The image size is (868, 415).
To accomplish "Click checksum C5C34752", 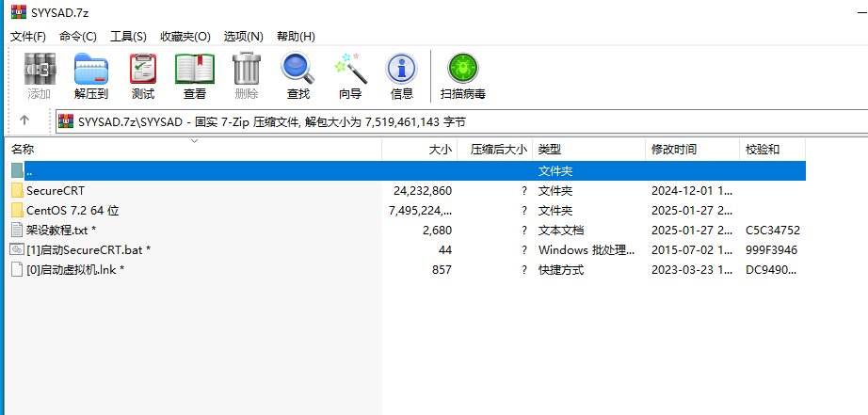I will [x=773, y=231].
